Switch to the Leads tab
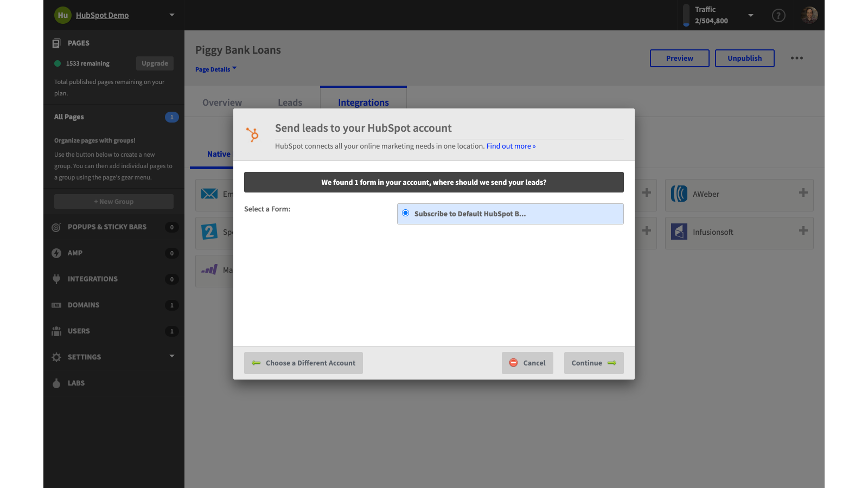The height and width of the screenshot is (488, 868). [x=290, y=102]
